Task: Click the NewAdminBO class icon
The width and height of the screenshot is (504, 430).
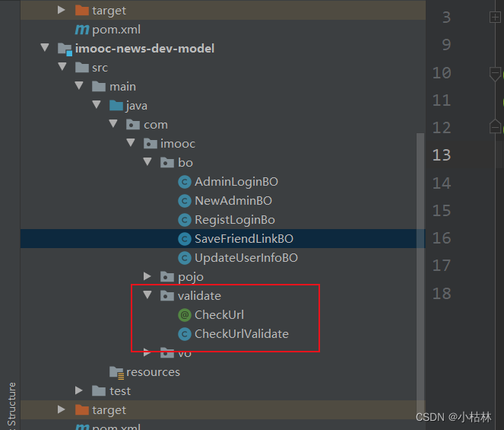Action: pyautogui.click(x=185, y=201)
